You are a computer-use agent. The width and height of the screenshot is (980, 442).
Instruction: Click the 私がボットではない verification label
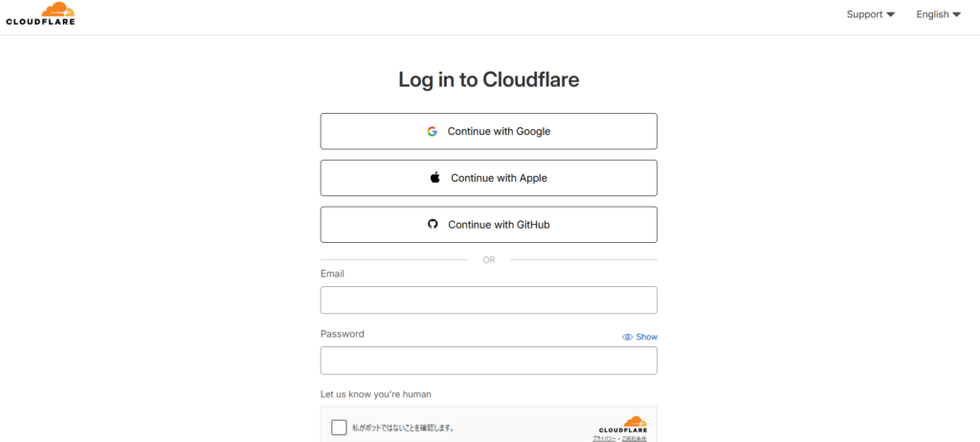pyautogui.click(x=403, y=428)
